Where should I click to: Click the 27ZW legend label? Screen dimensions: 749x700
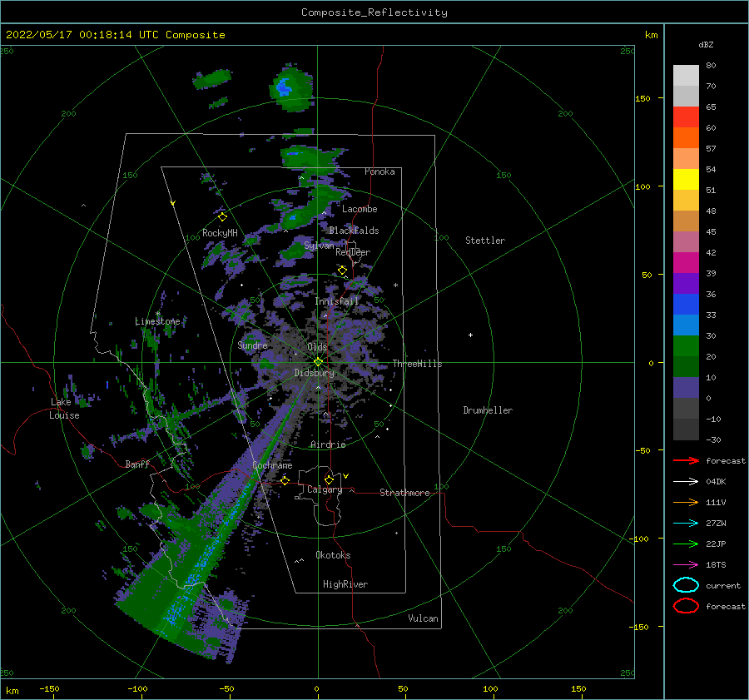[716, 524]
